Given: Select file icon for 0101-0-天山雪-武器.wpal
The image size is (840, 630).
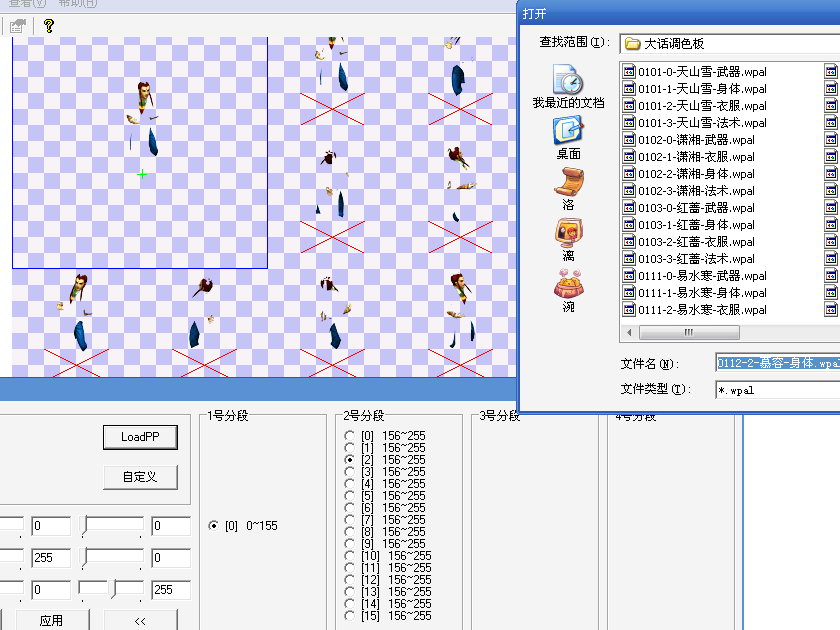Looking at the screenshot, I should [629, 71].
